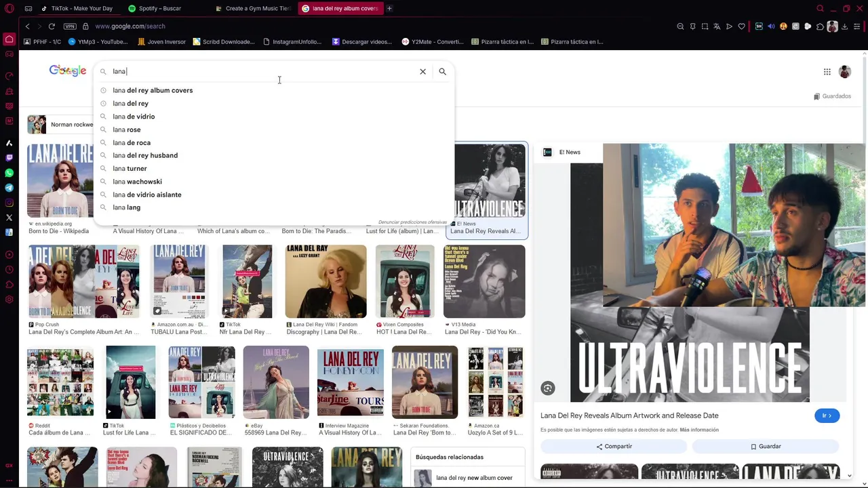Click the send to My Flow icon
Image resolution: width=868 pixels, height=488 pixels.
point(729,26)
